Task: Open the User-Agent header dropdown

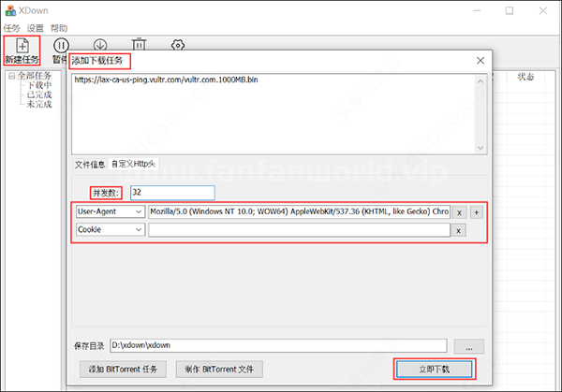Action: click(x=111, y=211)
